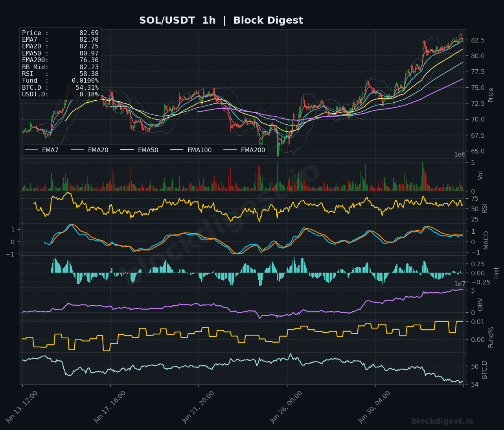
Task: Click the EMA200 value 76.30 row
Action: pyautogui.click(x=60, y=60)
